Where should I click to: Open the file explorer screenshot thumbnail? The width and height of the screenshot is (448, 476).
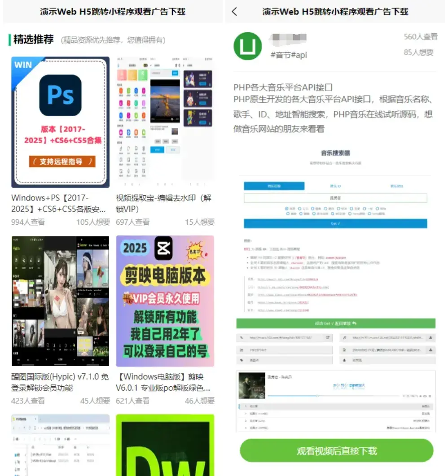coord(60,445)
